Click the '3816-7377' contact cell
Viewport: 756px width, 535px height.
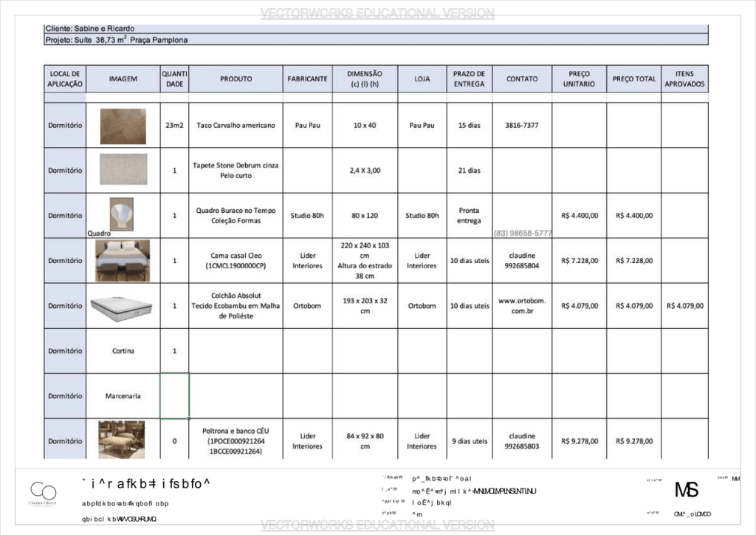click(x=522, y=125)
